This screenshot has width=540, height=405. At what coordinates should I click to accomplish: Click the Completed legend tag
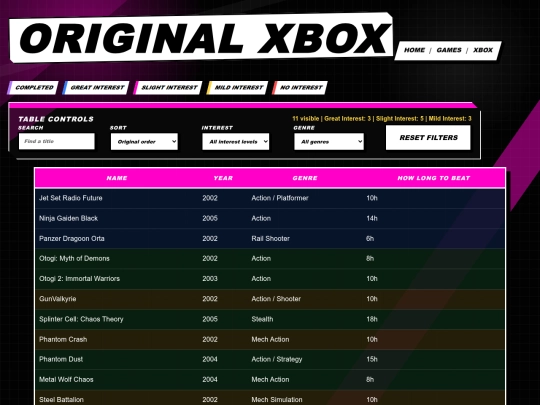33,87
